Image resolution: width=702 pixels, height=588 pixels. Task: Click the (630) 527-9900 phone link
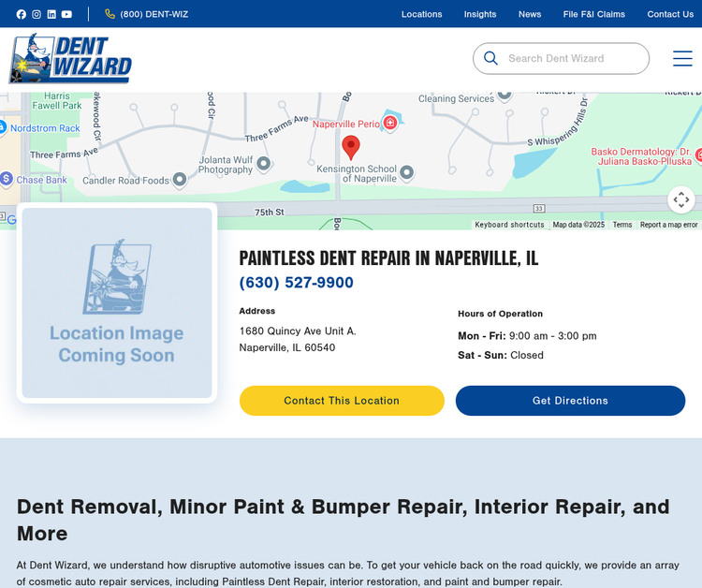tap(296, 283)
